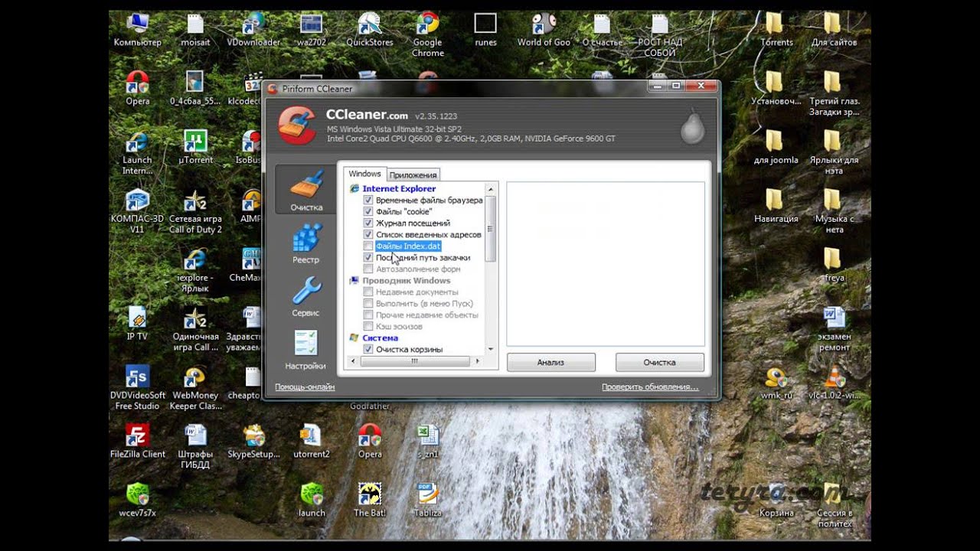Select Internet Explorer group header
Screen dimensions: 980x551
pos(399,188)
